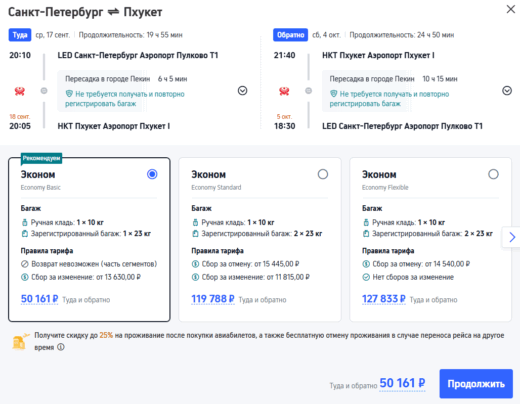Expand return Beijing transfer details
The image size is (520, 404).
click(x=507, y=91)
